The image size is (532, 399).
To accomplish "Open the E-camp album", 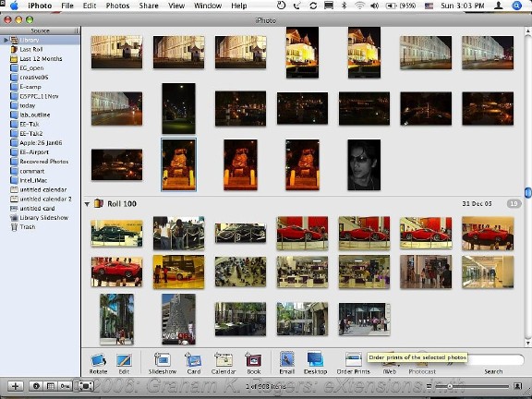I will tap(30, 87).
